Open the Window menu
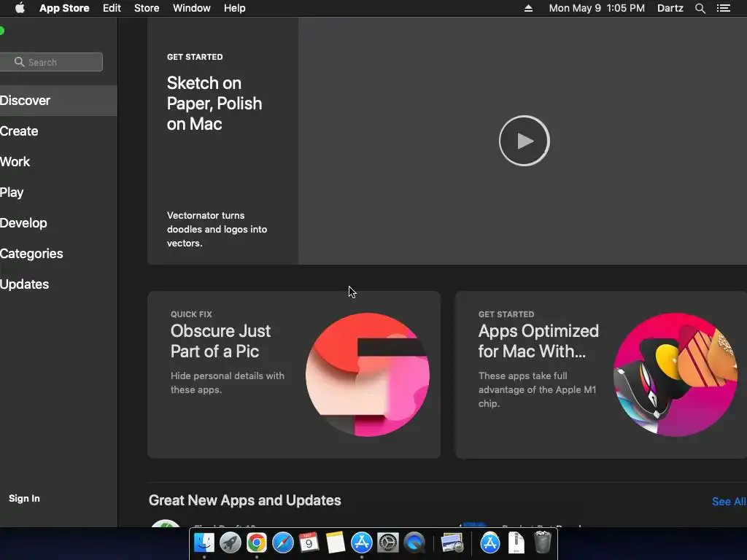747x560 pixels. coord(192,8)
